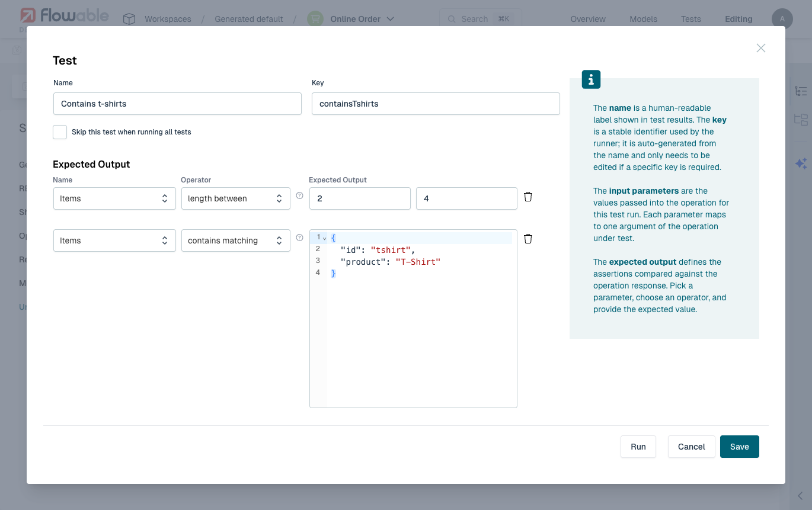Open the hierarchy panel icon in right sidebar

(801, 120)
